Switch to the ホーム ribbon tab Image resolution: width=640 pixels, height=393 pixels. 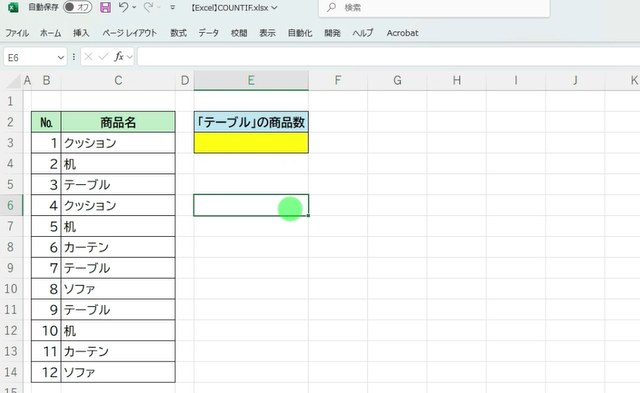click(50, 33)
